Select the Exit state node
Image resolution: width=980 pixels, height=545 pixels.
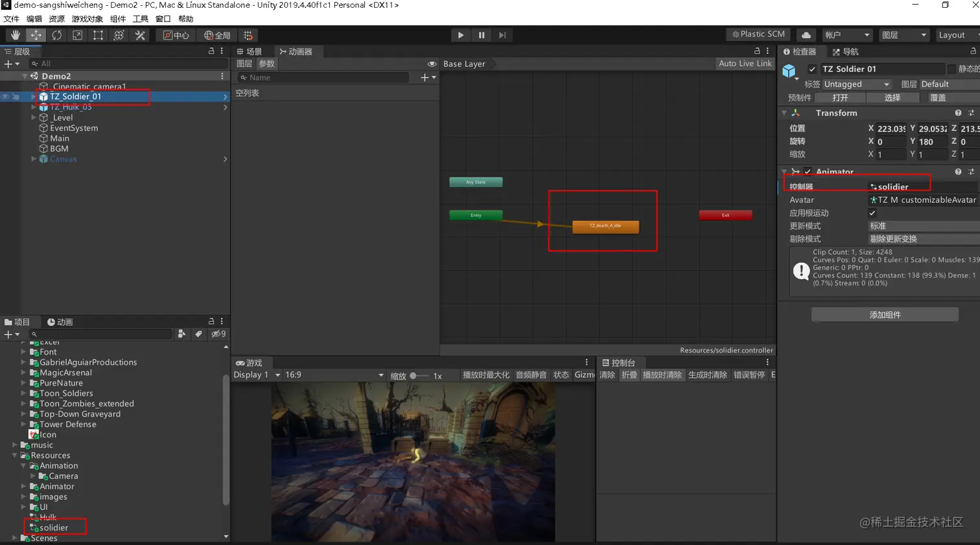tap(725, 215)
